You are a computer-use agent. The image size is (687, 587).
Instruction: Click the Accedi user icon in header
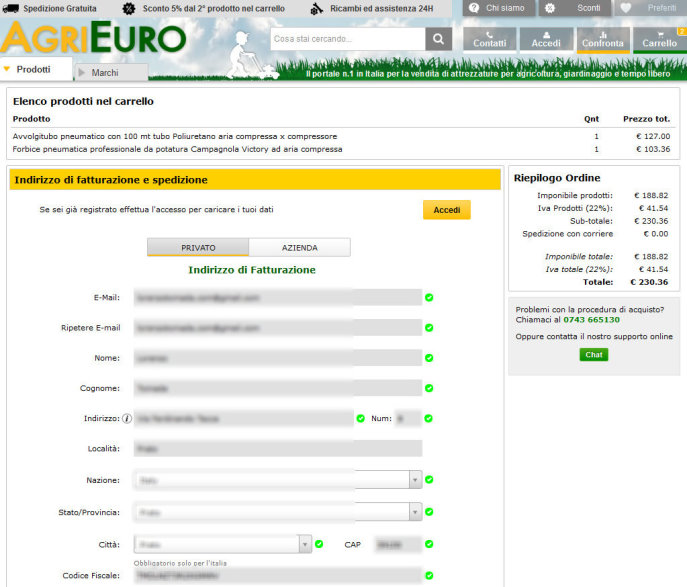tap(546, 39)
